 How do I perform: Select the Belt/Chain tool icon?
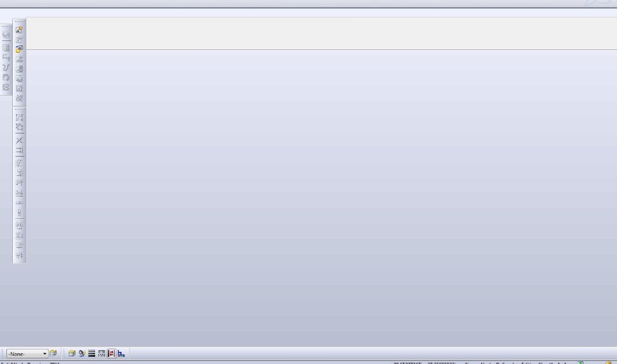(19, 98)
